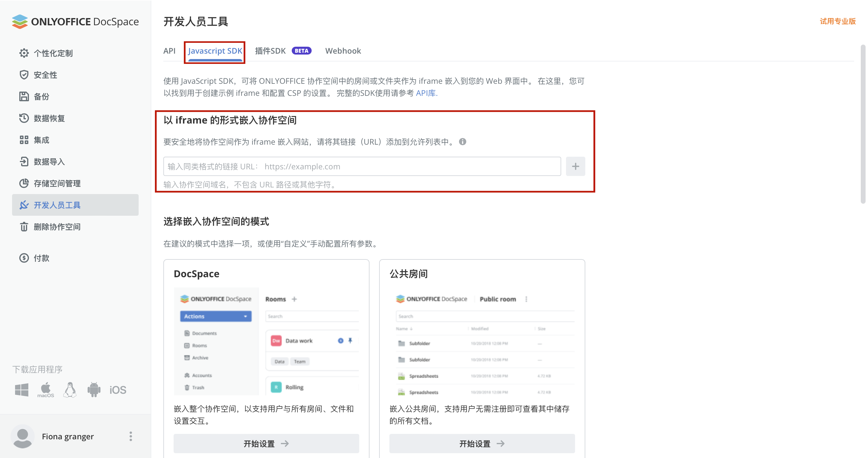
Task: Click the DocSpace card title
Action: coord(197,274)
